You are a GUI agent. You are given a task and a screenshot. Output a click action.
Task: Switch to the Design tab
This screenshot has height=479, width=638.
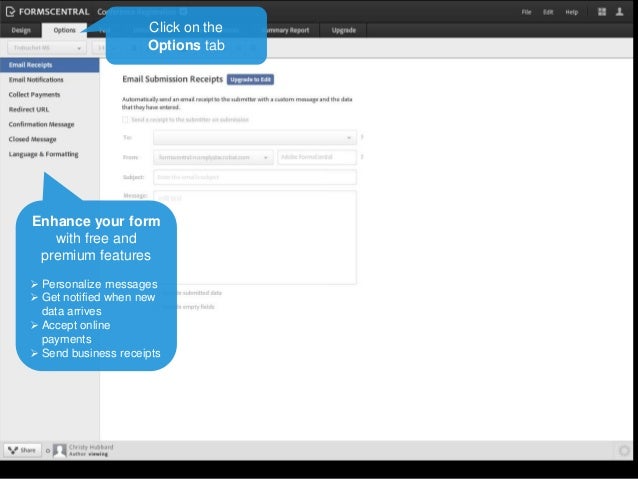[x=21, y=30]
